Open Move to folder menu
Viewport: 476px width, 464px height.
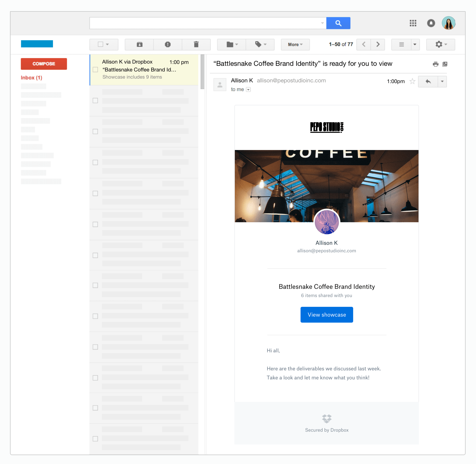tap(232, 44)
